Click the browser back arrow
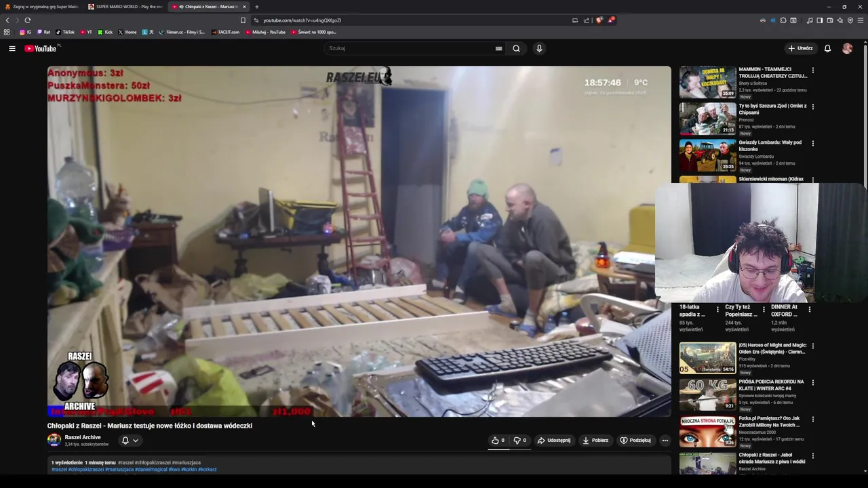The image size is (868, 488). click(7, 20)
